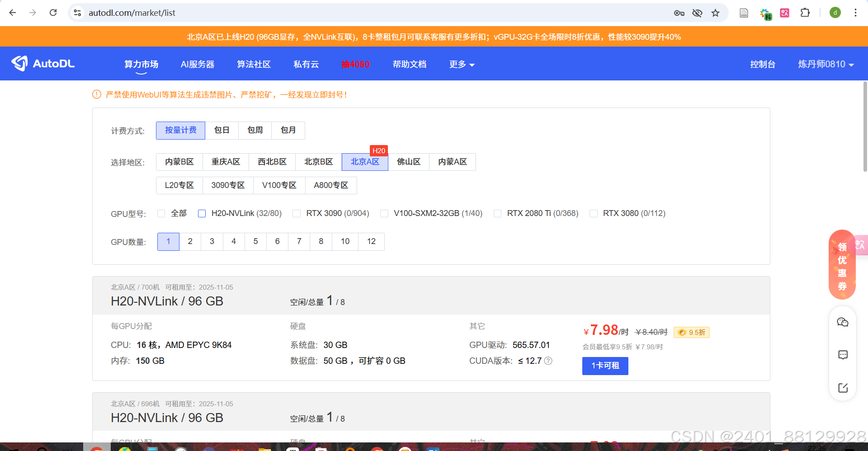Click the 领优惠券 coupon badge

tap(842, 265)
